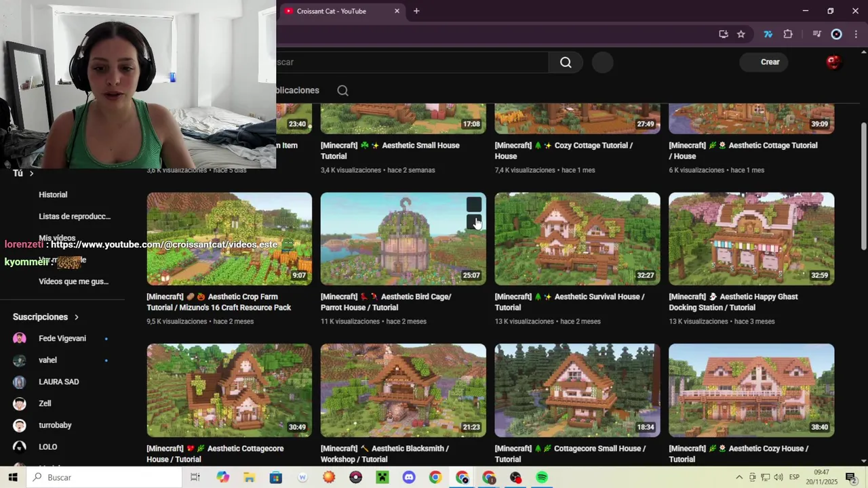This screenshot has width=868, height=488.
Task: Go to vahel subscription
Action: point(47,360)
